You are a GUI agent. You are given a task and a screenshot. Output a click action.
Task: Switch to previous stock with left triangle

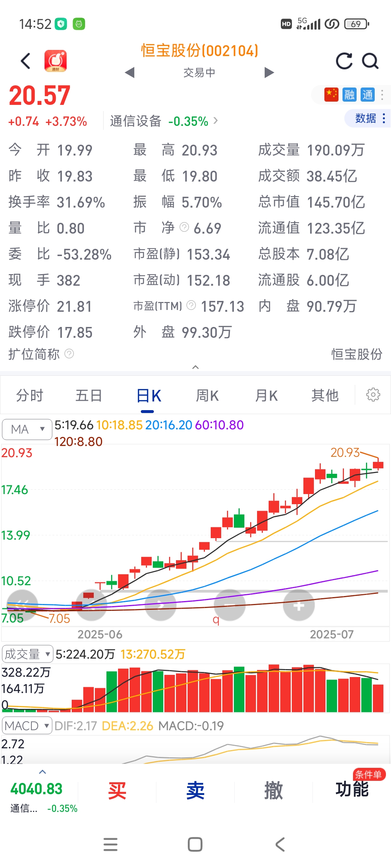click(130, 72)
